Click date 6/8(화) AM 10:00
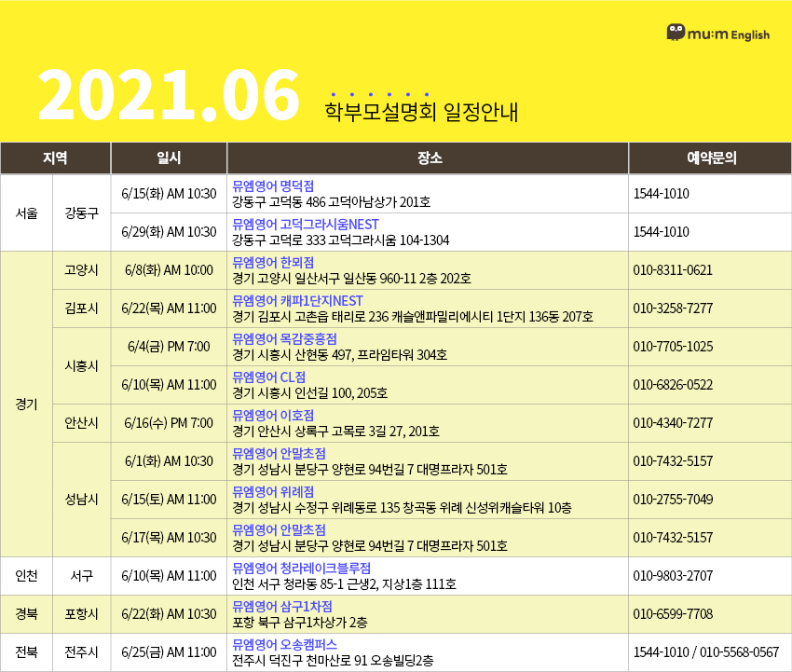This screenshot has height=672, width=792. click(169, 270)
